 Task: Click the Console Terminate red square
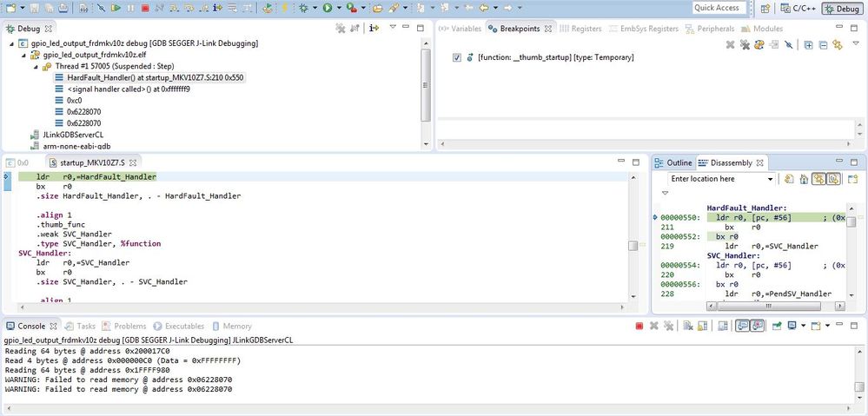(639, 327)
